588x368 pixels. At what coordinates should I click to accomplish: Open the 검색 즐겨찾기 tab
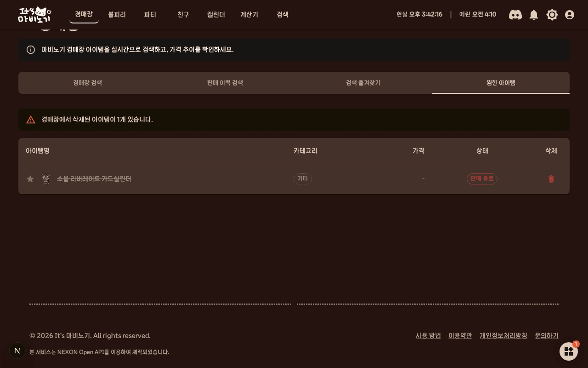pyautogui.click(x=363, y=83)
